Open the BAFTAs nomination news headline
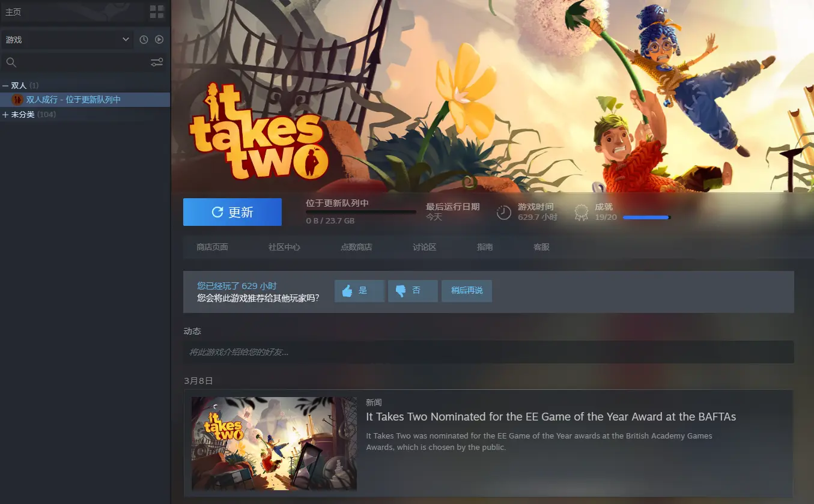This screenshot has height=504, width=814. 551,417
